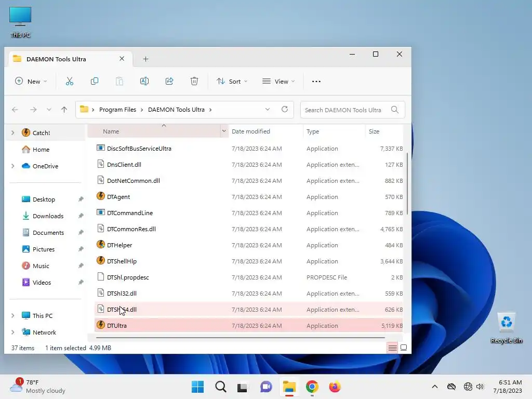The width and height of the screenshot is (532, 399).
Task: Click the Program Files breadcrumb
Action: click(117, 110)
